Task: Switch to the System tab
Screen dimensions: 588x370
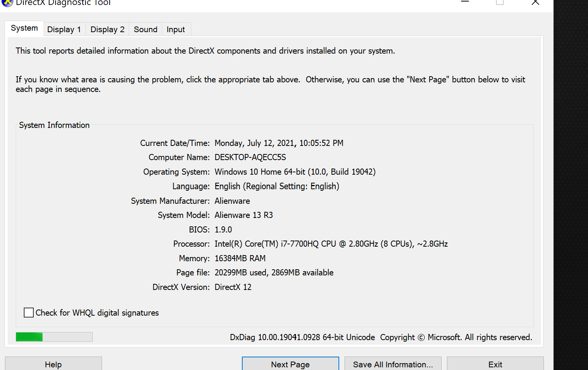Action: (x=24, y=28)
